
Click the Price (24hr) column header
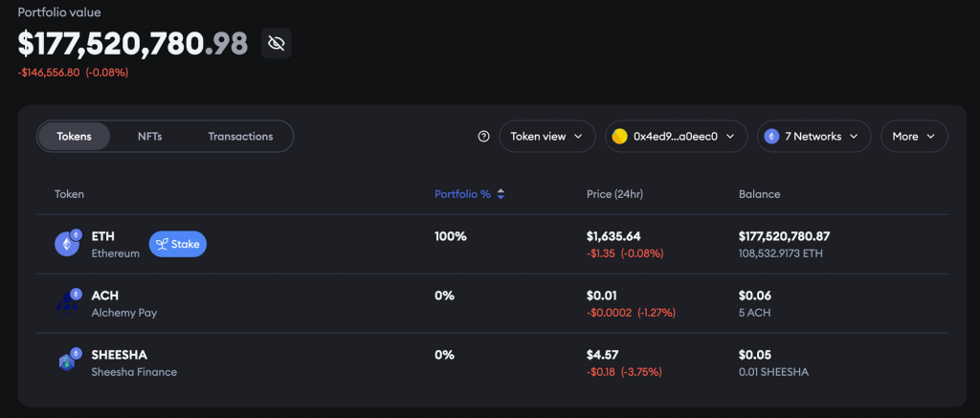click(614, 194)
